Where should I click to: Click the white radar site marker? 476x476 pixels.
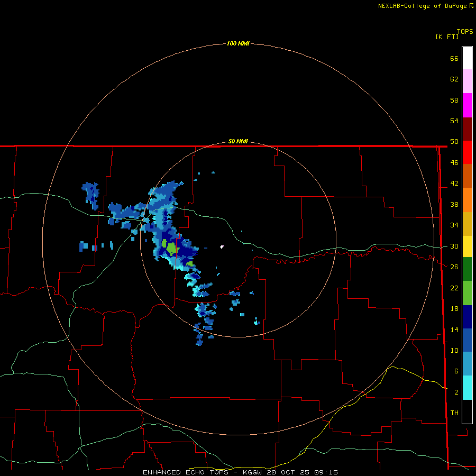pos(222,247)
